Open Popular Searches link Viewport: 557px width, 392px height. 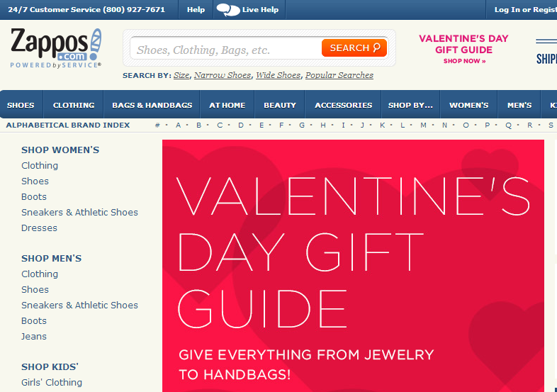(x=339, y=75)
